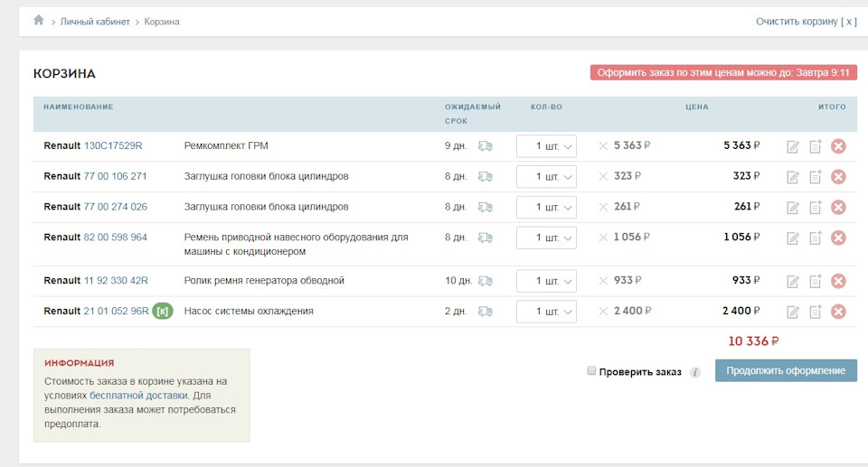868x467 pixels.
Task: Open part number 77 00 274 026
Action: pos(115,206)
